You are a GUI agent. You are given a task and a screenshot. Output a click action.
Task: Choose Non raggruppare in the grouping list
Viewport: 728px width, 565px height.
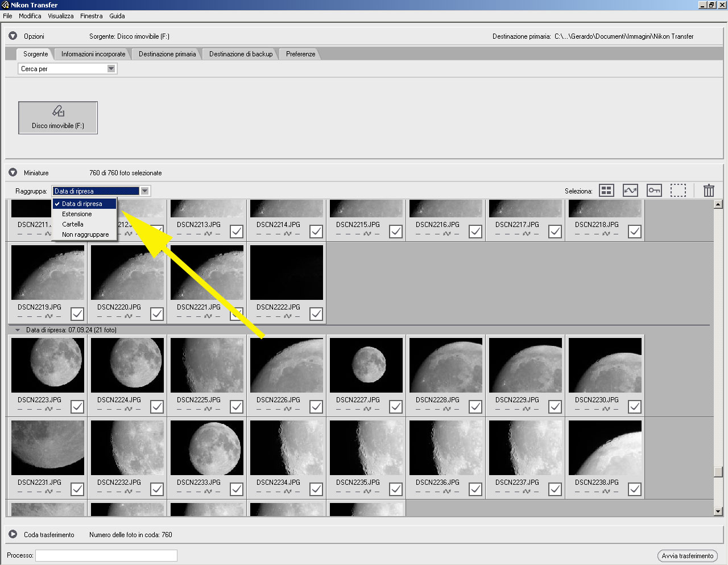pyautogui.click(x=84, y=234)
